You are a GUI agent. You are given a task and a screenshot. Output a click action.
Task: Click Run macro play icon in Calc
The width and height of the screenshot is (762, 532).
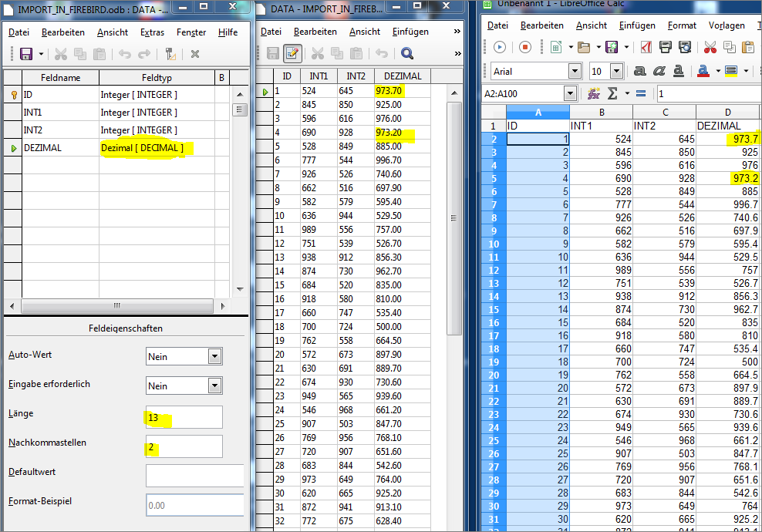(x=500, y=46)
